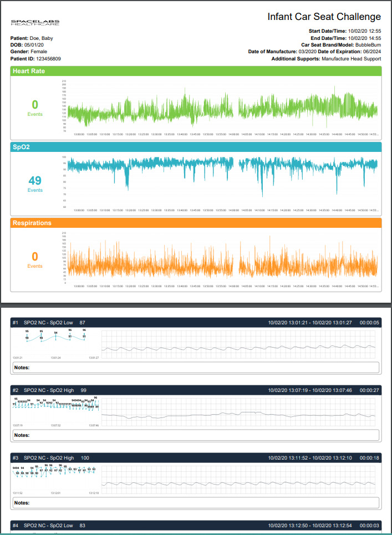
Task: Select event #2 SpO2 High header bar
Action: (196, 390)
